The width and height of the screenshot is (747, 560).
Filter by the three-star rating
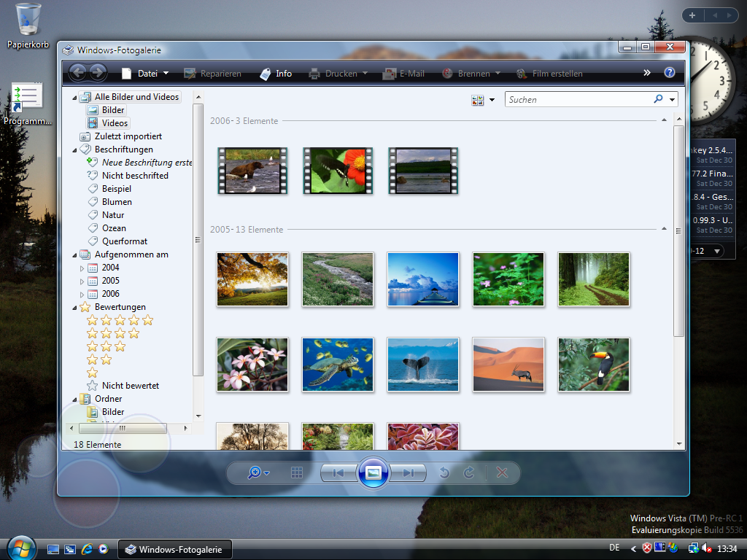pos(107,346)
